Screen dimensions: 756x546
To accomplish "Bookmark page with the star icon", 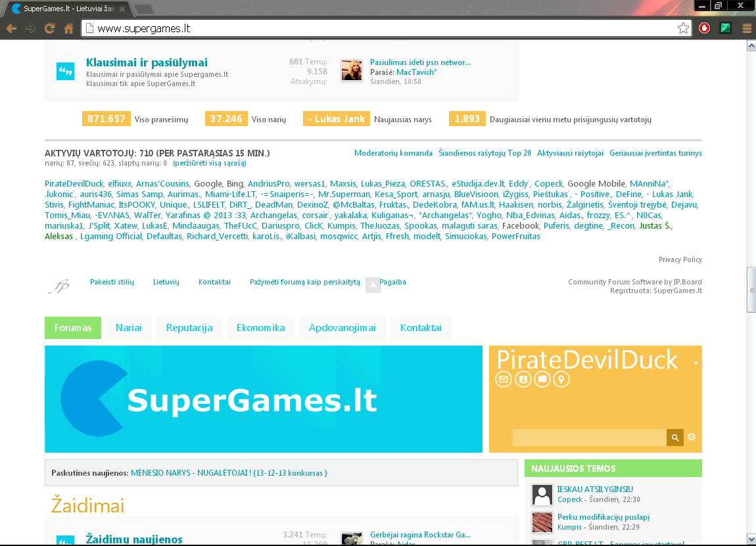I will [x=683, y=28].
